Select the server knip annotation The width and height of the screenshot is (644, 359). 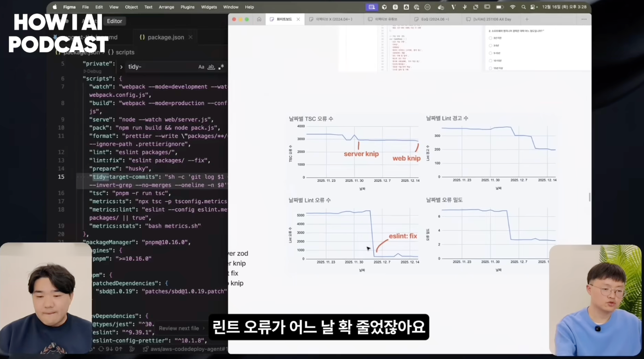[361, 154]
